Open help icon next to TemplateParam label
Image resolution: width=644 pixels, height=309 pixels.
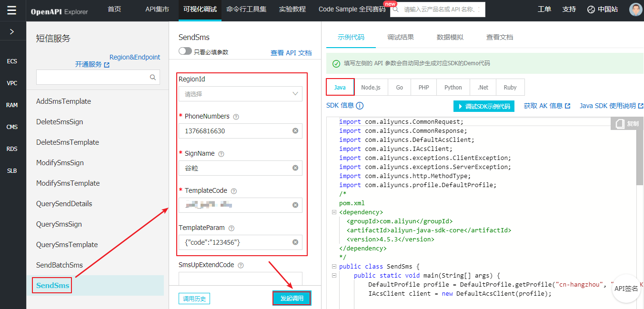(231, 229)
